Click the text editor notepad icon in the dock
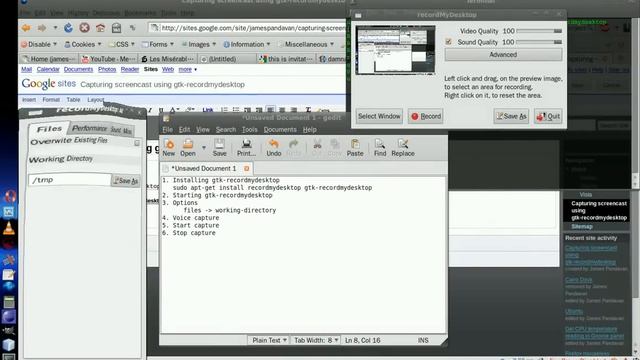 point(9,275)
